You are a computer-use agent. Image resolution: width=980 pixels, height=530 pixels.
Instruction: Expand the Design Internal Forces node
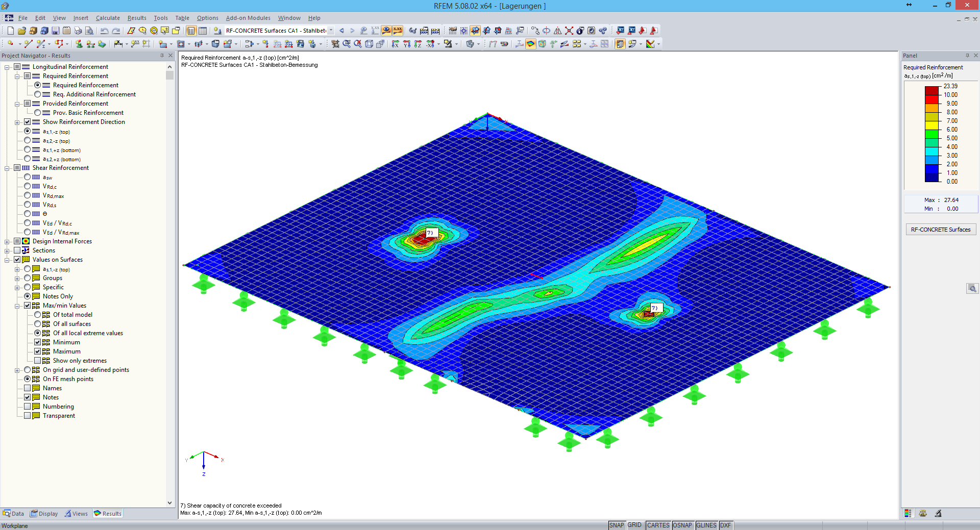point(7,241)
